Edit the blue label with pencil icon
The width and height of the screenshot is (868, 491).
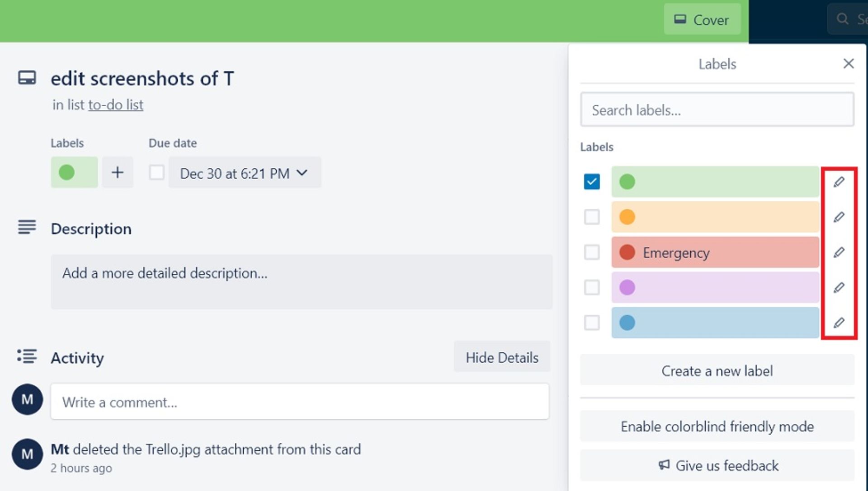pos(839,323)
